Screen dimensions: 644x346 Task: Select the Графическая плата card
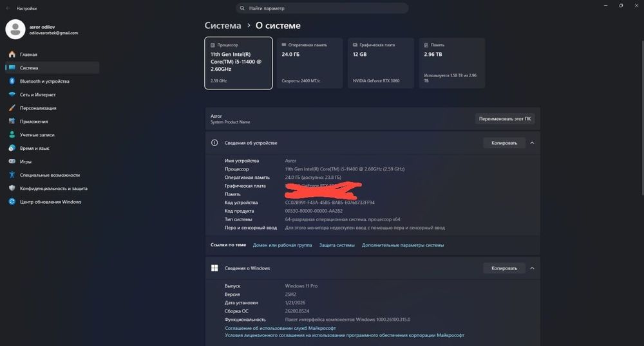coord(381,63)
